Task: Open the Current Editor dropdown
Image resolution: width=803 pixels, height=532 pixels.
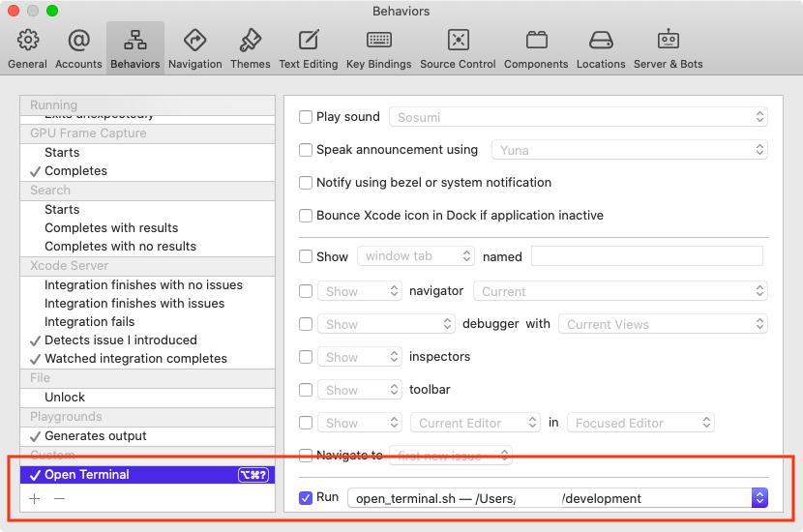Action: [x=475, y=423]
